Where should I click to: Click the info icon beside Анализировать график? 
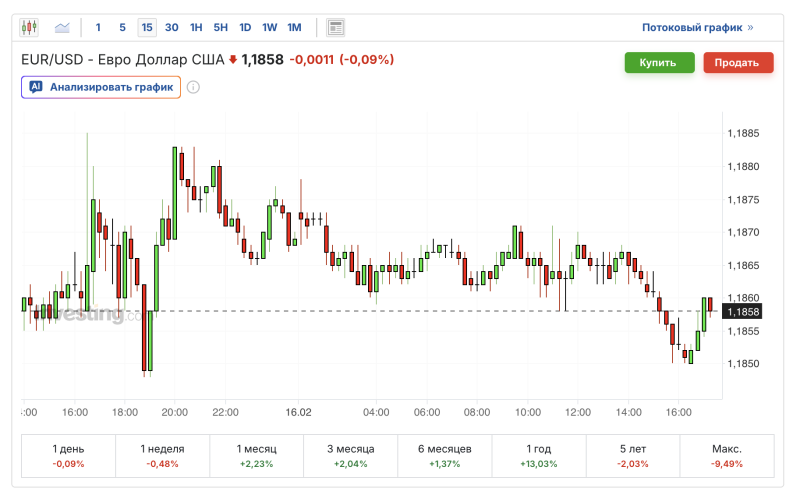pos(193,87)
